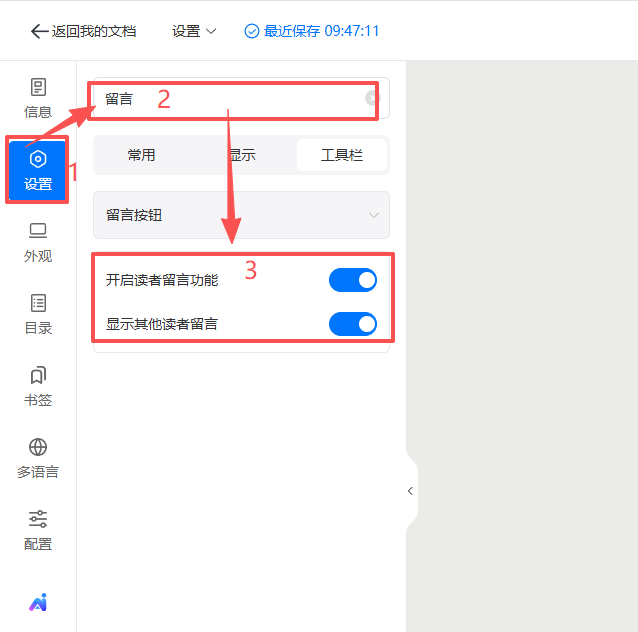Screen dimensions: 638x632
Task: Open the 书签 bookmarks panel
Action: pos(38,386)
